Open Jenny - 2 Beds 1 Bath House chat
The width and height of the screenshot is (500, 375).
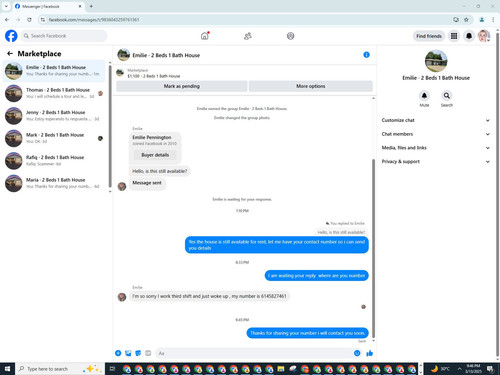(54, 116)
